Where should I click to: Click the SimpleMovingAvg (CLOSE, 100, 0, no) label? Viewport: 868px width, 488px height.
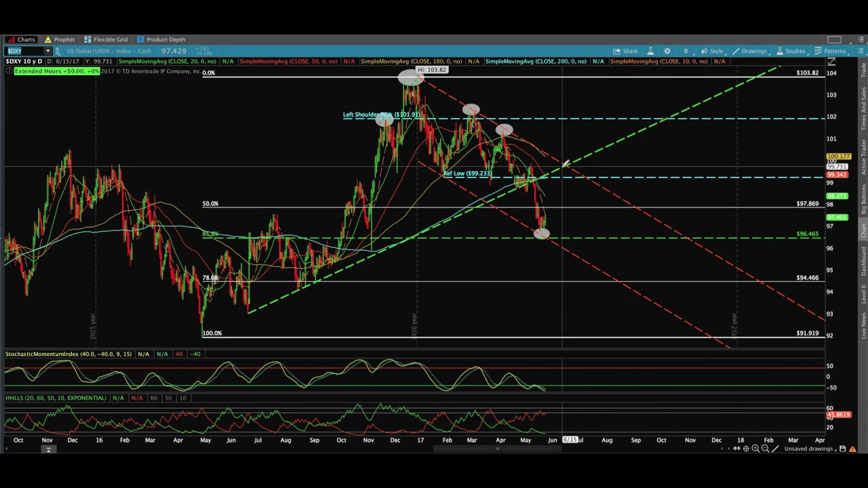click(x=411, y=62)
